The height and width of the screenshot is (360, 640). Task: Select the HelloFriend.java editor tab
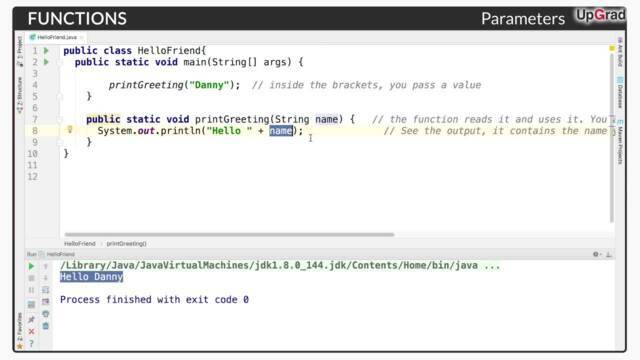[56, 37]
